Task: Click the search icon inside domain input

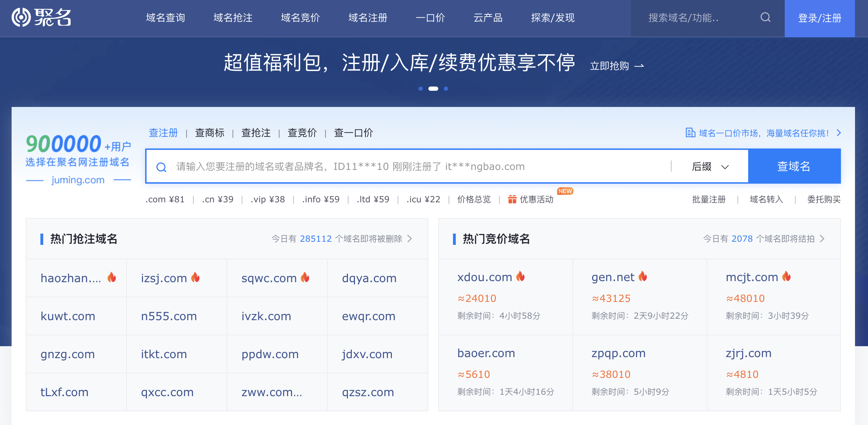Action: click(x=161, y=167)
